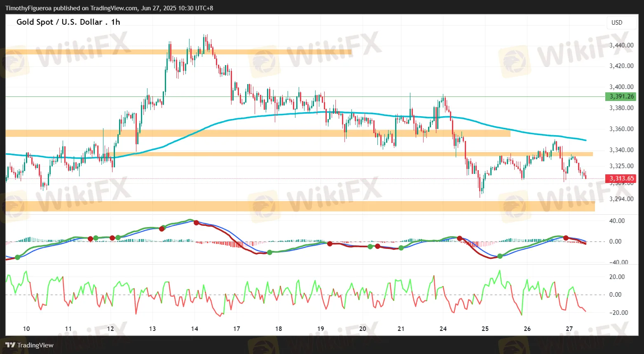
Task: Click the green 3,391.26 price label
Action: click(620, 97)
